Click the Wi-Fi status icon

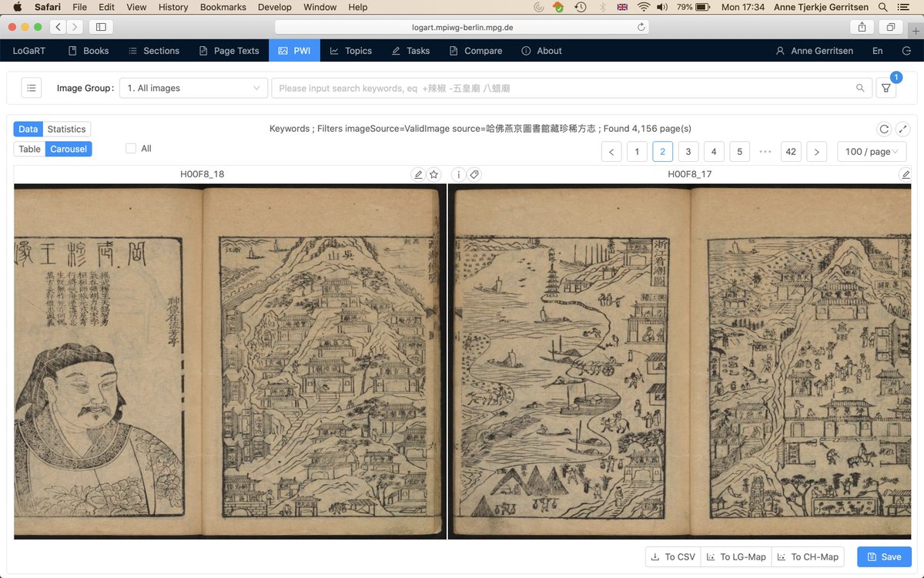(643, 7)
